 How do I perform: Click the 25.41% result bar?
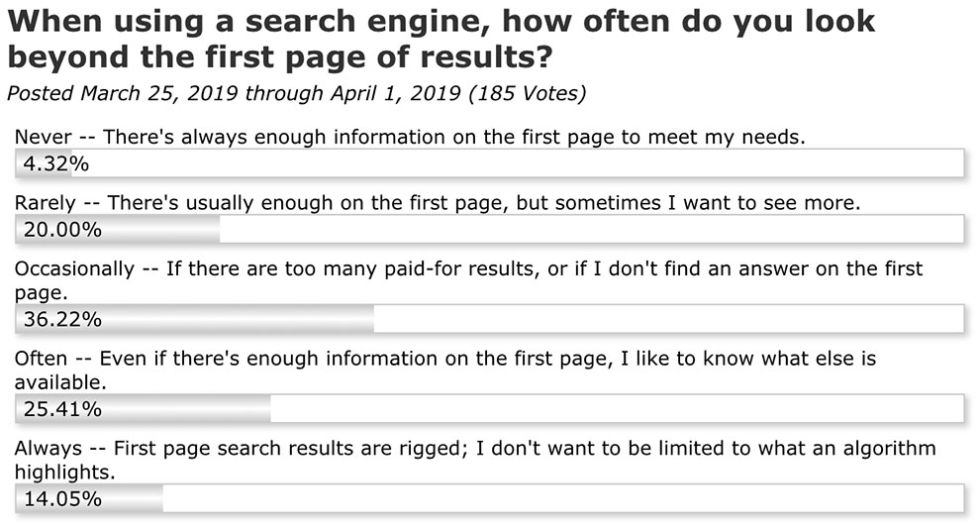click(489, 409)
